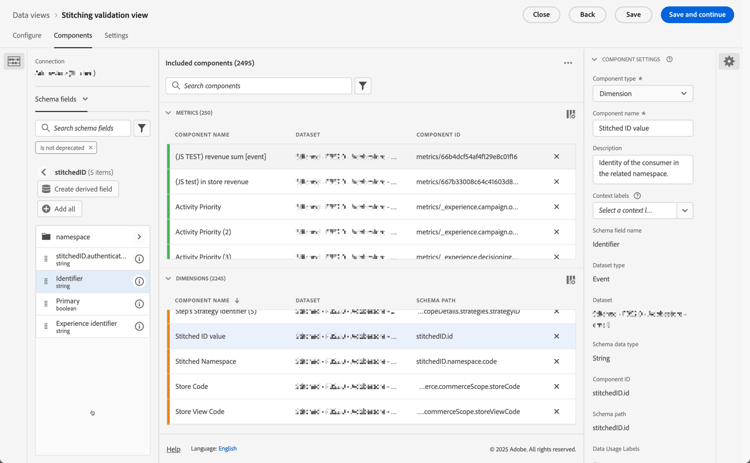Show info for Experience identifier field

point(139,327)
